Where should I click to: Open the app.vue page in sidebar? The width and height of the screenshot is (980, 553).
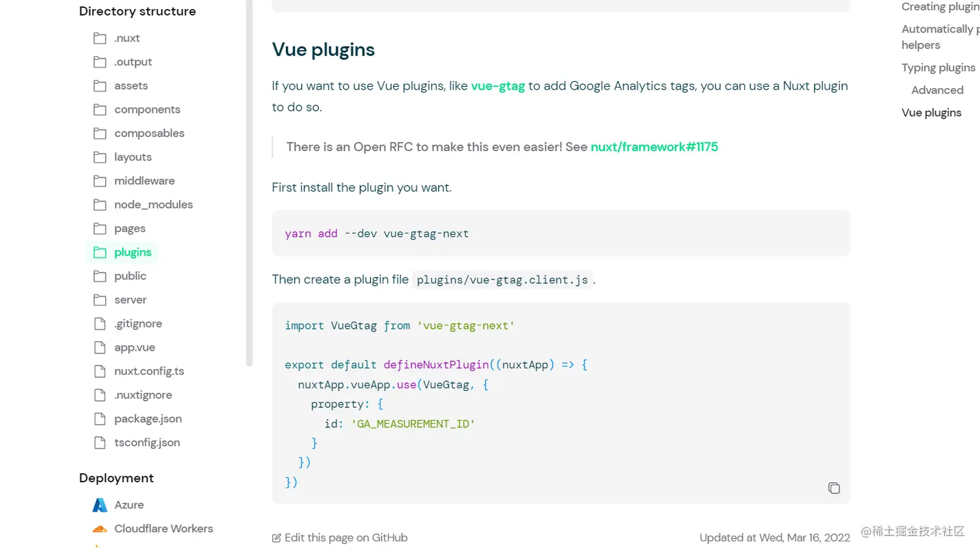pos(134,347)
